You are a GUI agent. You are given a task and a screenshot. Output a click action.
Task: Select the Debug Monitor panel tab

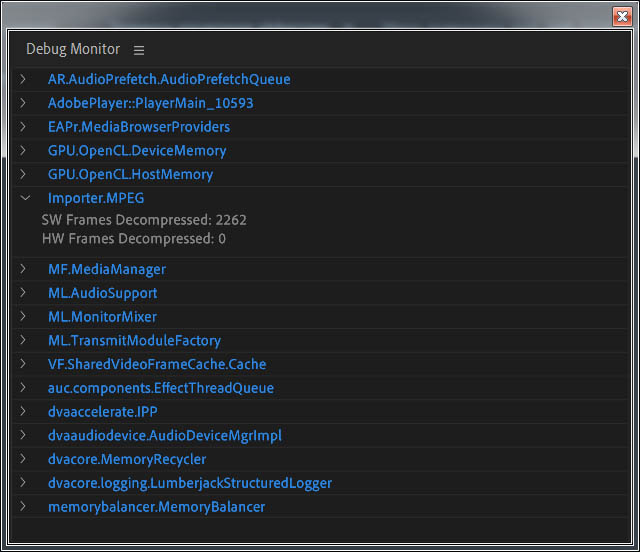73,49
